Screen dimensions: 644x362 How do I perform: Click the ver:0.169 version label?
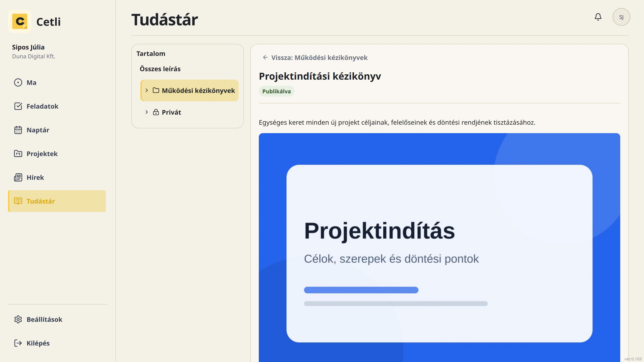pos(633,359)
